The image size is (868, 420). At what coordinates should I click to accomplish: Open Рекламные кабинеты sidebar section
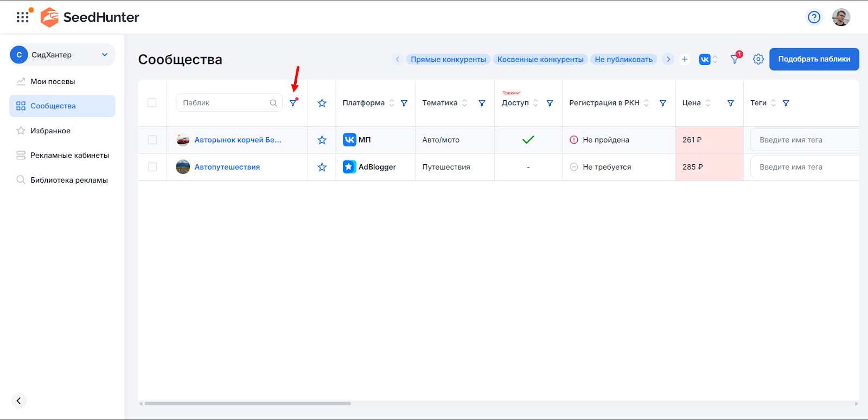click(69, 155)
